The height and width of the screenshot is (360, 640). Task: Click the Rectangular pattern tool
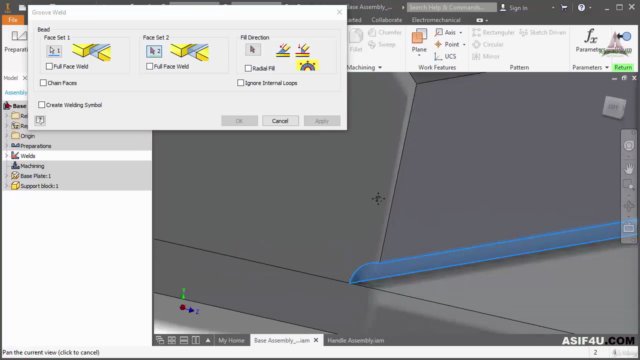tap(493, 32)
